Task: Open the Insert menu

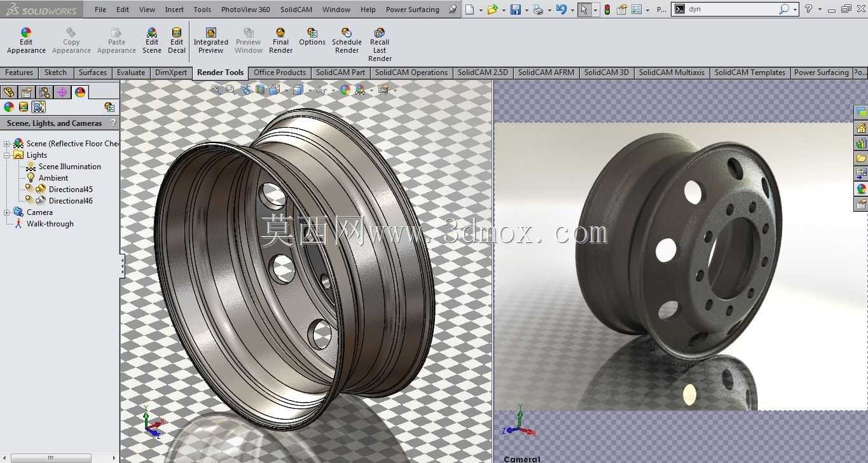Action: coord(174,10)
